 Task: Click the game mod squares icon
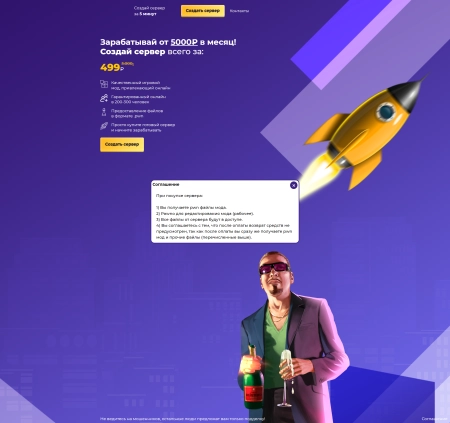[x=104, y=84]
